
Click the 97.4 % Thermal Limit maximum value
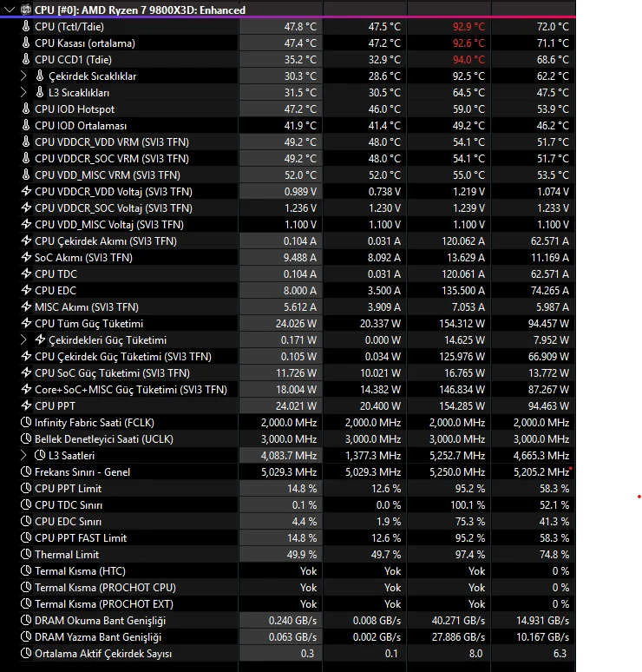click(x=470, y=555)
